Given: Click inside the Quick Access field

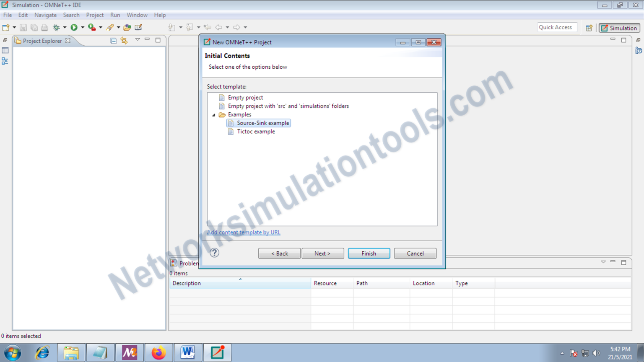Looking at the screenshot, I should pyautogui.click(x=557, y=27).
